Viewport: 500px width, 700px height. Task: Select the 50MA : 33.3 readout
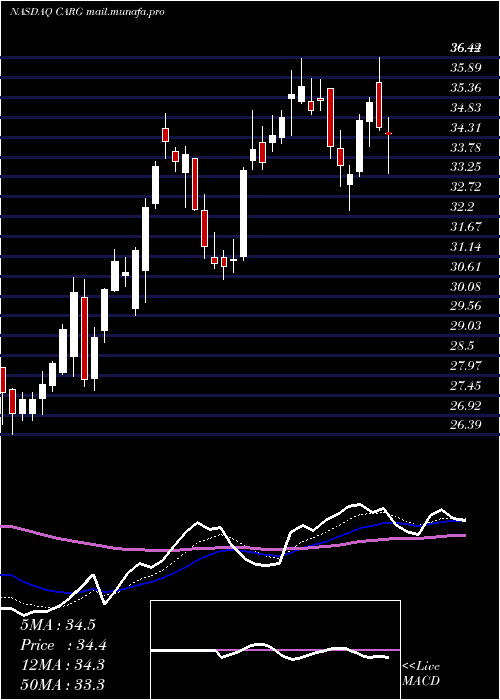(x=62, y=684)
